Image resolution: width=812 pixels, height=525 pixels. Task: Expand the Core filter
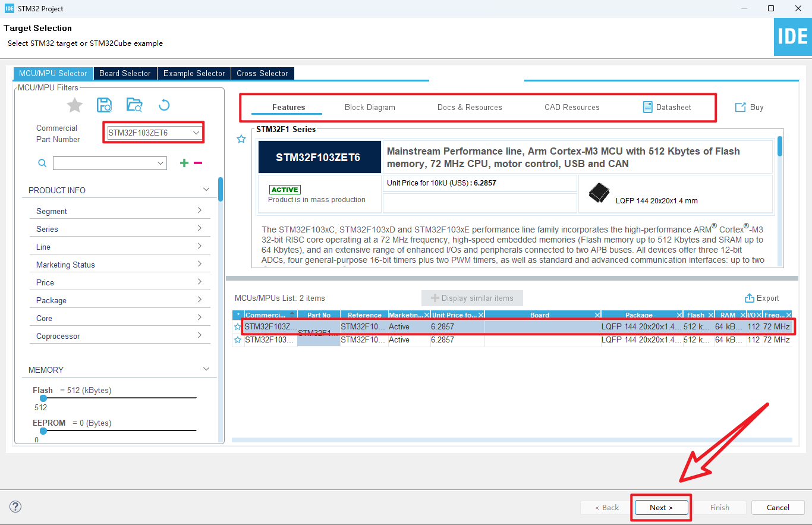tap(199, 317)
